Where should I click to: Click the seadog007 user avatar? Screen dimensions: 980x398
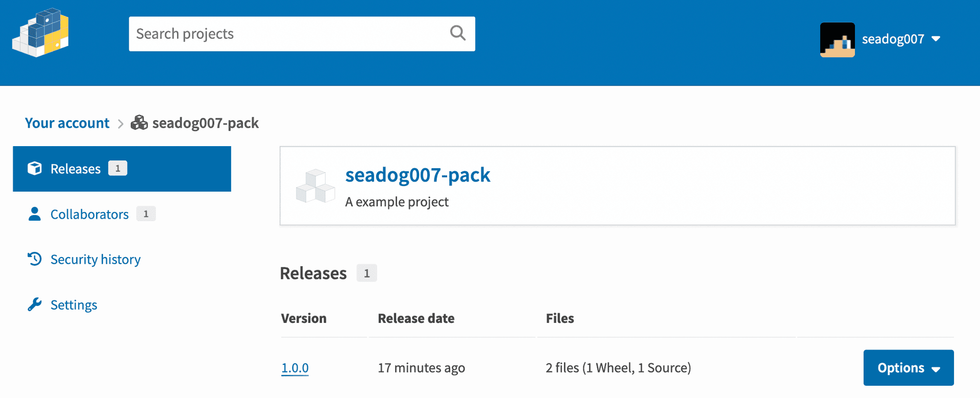click(837, 39)
